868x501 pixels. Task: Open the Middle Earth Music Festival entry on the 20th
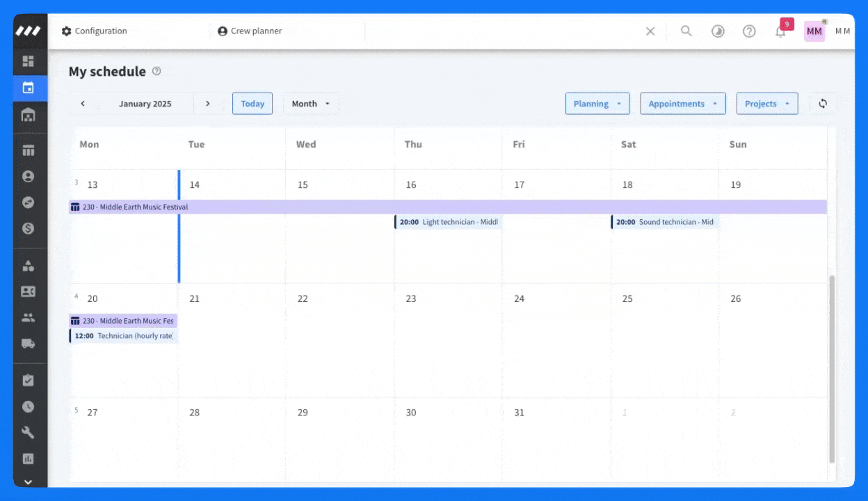pos(123,321)
